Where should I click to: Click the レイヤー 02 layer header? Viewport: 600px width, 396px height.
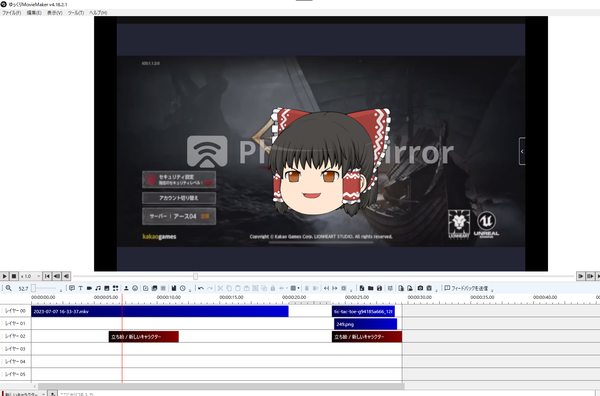15,336
